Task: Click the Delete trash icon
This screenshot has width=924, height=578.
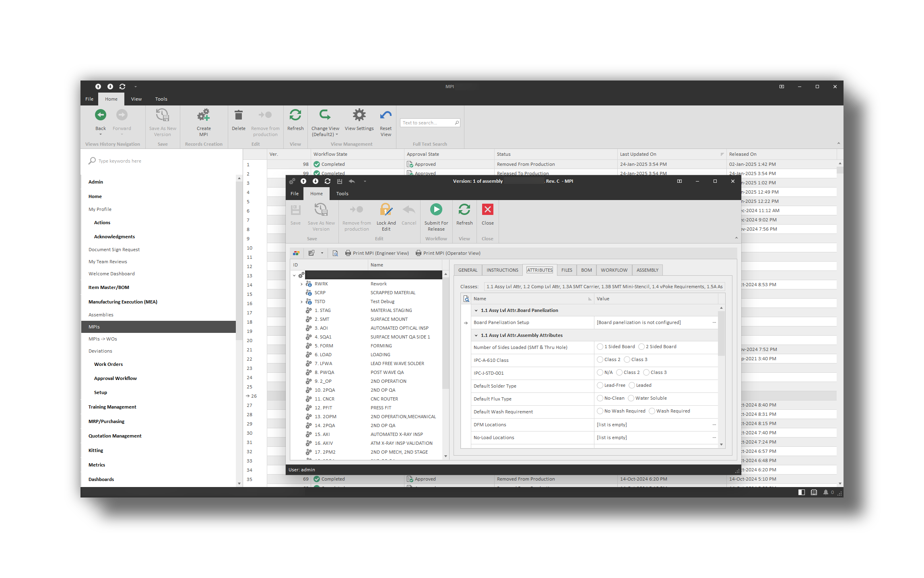Action: 239,116
